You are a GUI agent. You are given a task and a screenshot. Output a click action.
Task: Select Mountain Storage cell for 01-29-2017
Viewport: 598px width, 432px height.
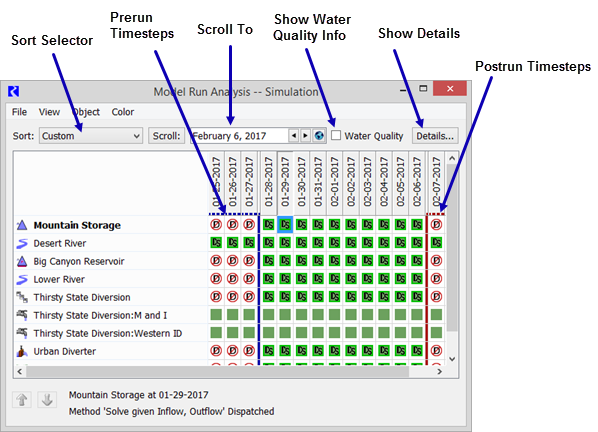tap(285, 225)
